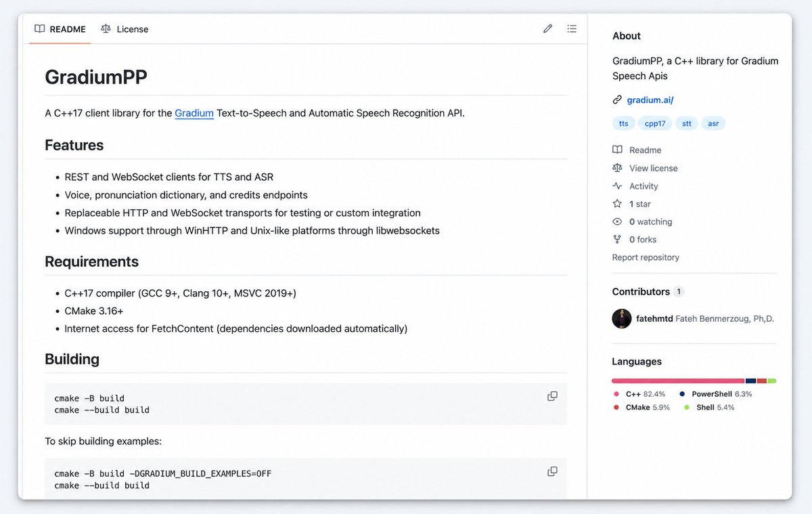
Task: Click the pulse icon beside Activity
Action: tap(617, 186)
